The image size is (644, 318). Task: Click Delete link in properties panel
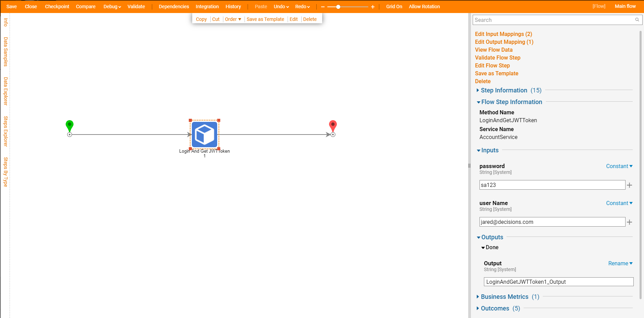click(483, 81)
